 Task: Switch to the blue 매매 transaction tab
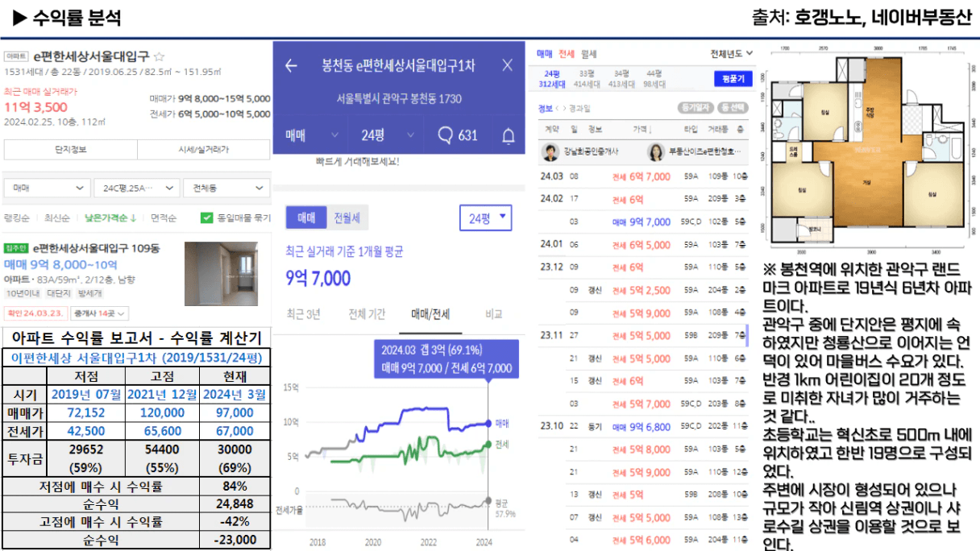(x=544, y=54)
